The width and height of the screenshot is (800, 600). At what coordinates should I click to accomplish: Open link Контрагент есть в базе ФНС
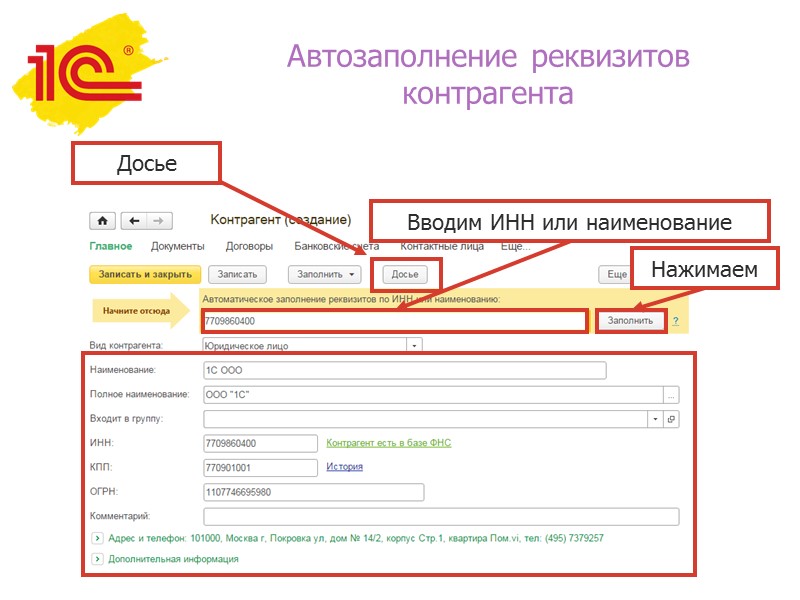pyautogui.click(x=389, y=443)
